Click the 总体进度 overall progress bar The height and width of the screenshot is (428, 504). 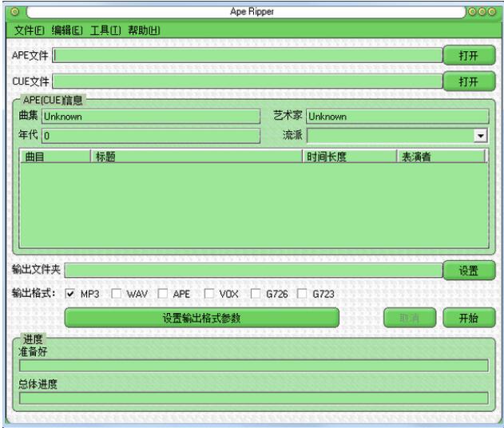[254, 398]
